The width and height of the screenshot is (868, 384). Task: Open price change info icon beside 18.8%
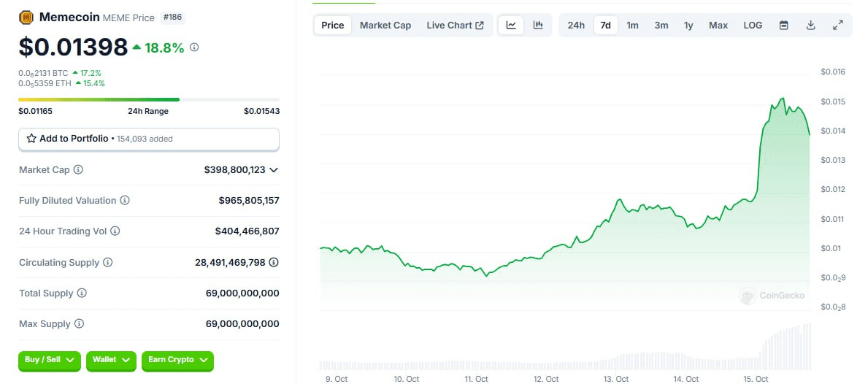[194, 47]
